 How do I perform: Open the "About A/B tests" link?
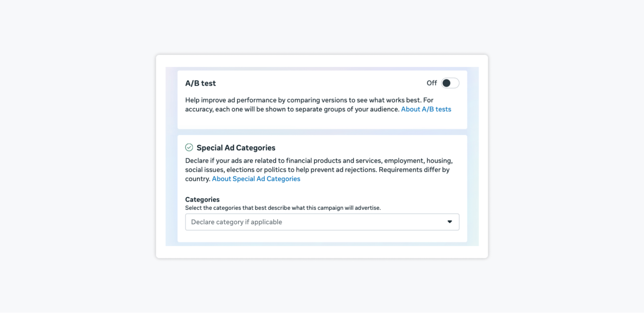(426, 109)
